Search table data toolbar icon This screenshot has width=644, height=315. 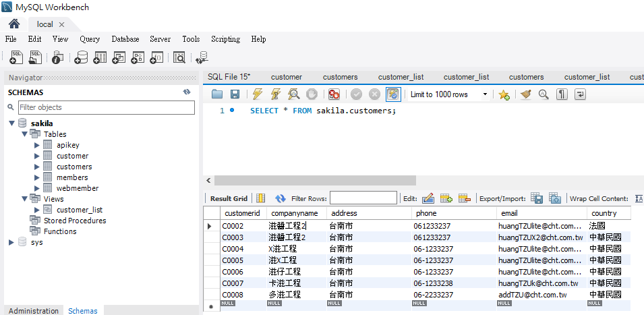coord(179,58)
